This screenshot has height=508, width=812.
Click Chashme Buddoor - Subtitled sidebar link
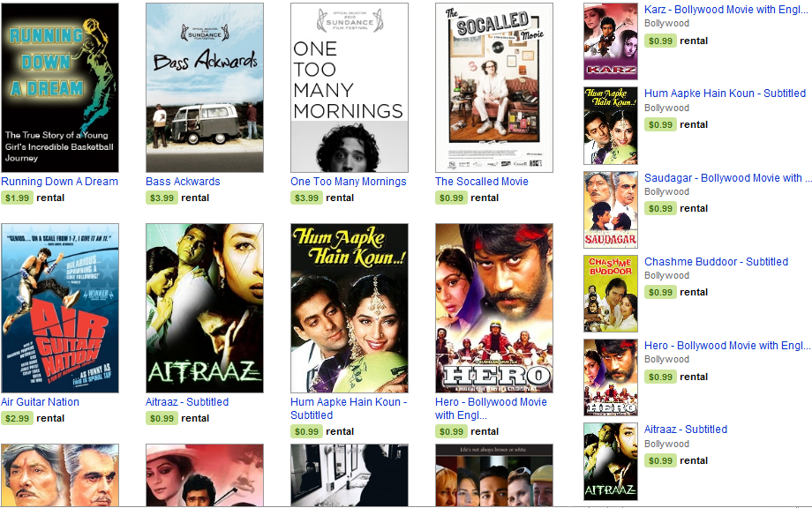tap(716, 262)
